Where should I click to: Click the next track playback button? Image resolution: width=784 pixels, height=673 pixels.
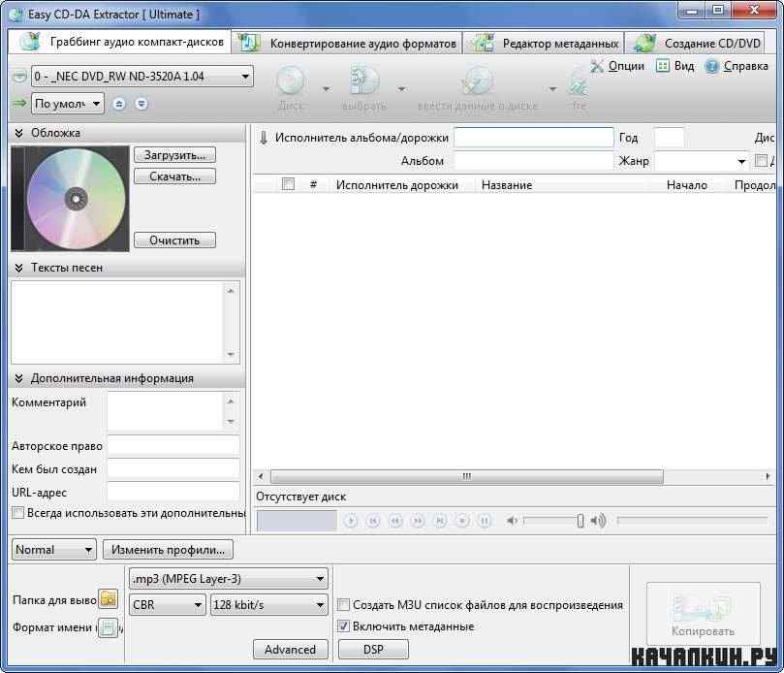point(440,521)
